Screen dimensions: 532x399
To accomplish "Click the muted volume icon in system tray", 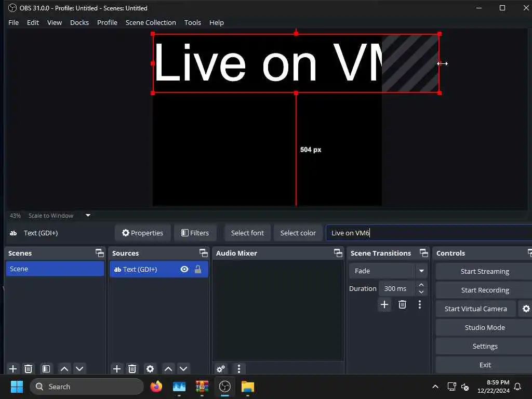I will point(465,387).
